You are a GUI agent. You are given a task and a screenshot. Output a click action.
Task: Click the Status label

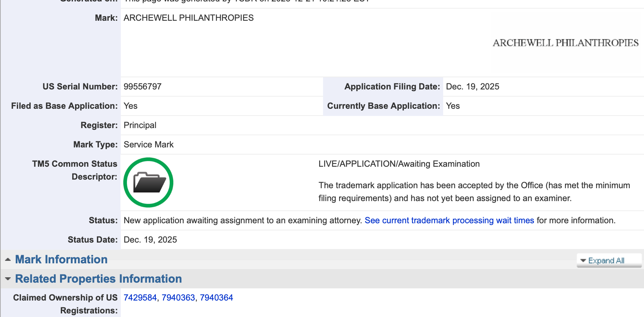103,220
